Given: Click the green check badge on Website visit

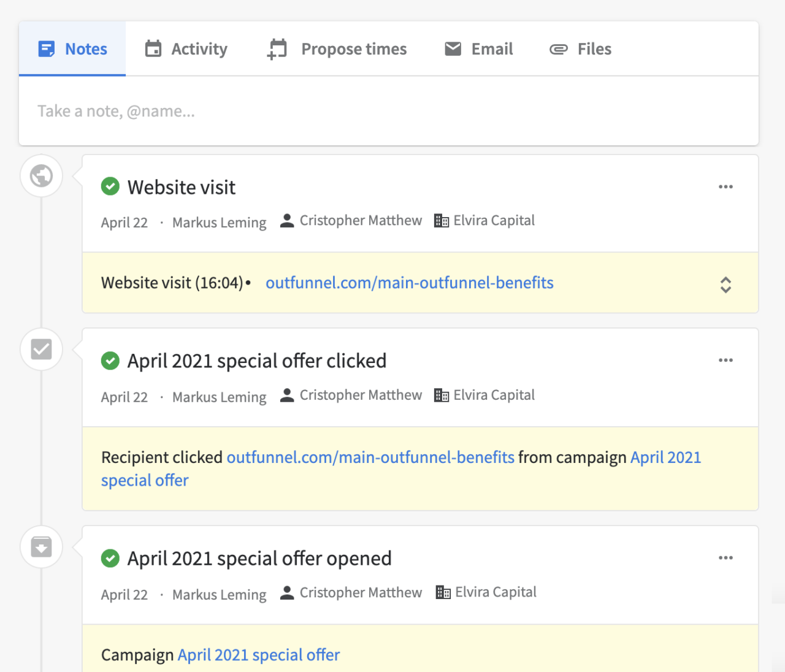Looking at the screenshot, I should click(x=110, y=186).
